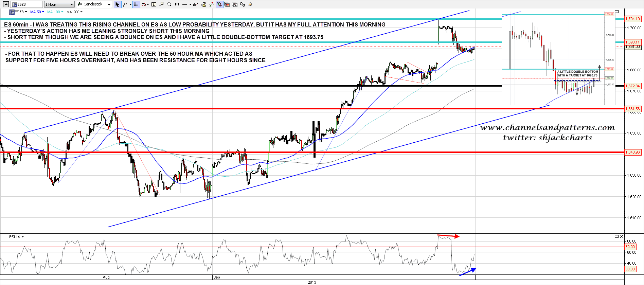Close the RSI indicator panel
644x285 pixels.
pos(622,236)
